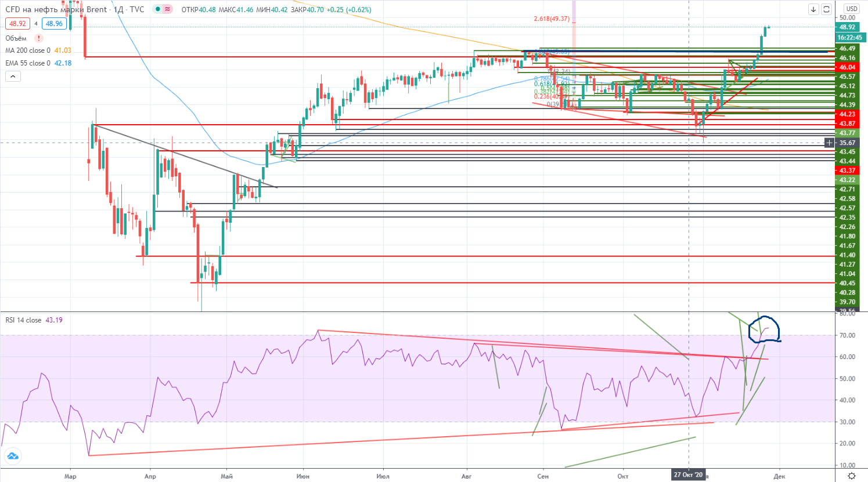Click the red sell price 48.92 button
This screenshot has height=482, width=868.
click(17, 24)
